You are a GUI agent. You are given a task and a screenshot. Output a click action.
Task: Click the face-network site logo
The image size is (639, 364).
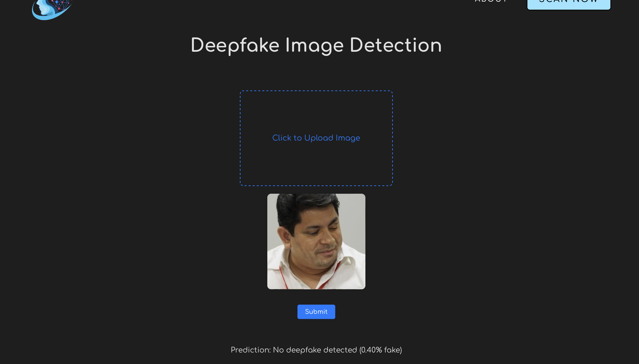click(x=52, y=9)
